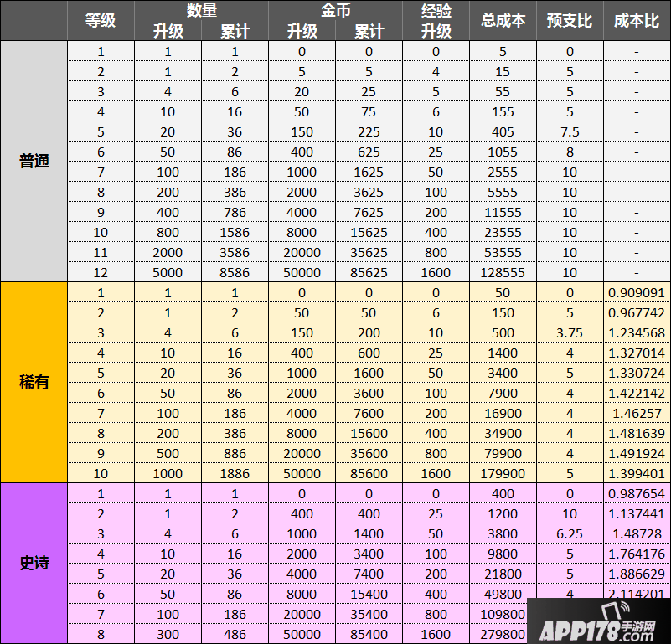Click the cell showing 3.75
The width and height of the screenshot is (671, 644).
(570, 332)
